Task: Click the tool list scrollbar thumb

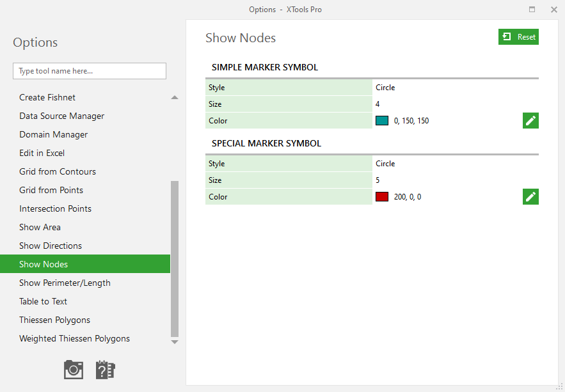Action: point(175,259)
